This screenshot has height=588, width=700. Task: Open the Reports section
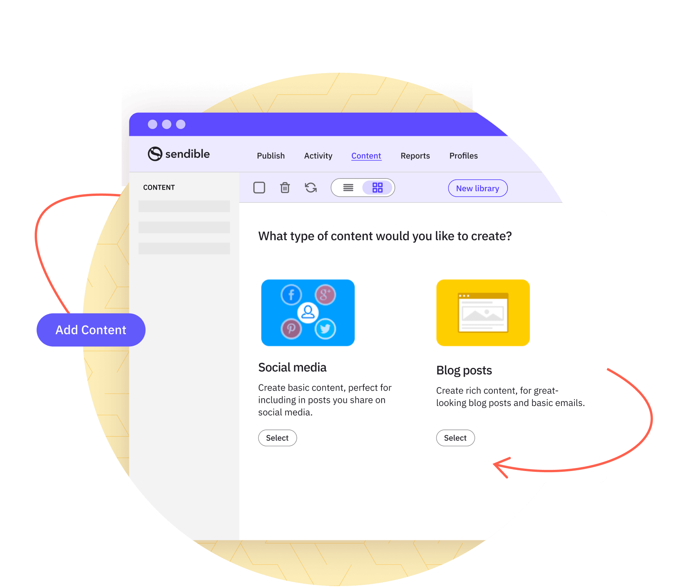(x=415, y=156)
